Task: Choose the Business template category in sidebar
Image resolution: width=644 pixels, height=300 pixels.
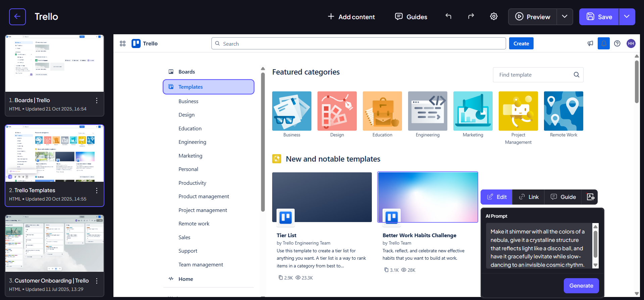Action: point(188,101)
